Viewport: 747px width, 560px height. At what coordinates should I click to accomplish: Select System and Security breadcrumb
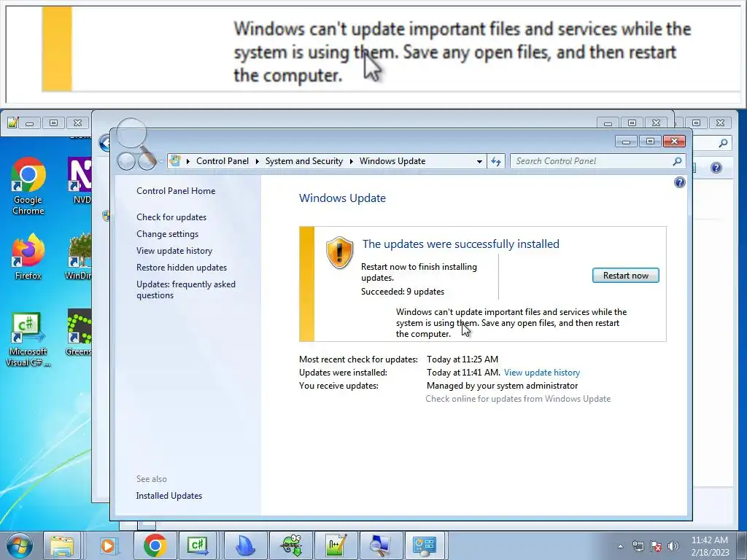(304, 161)
